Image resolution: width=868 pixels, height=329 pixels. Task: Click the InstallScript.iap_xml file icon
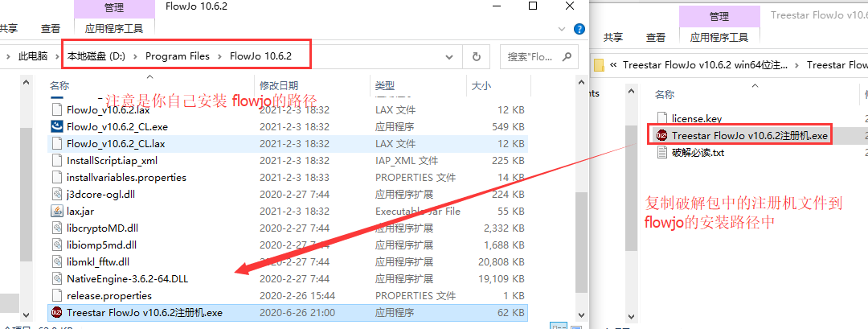click(56, 161)
